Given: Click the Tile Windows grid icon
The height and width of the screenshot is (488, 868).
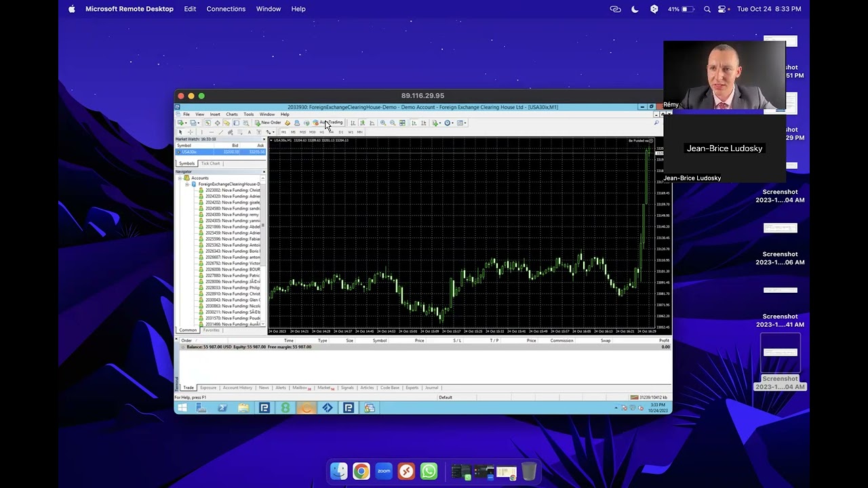Looking at the screenshot, I should 402,123.
